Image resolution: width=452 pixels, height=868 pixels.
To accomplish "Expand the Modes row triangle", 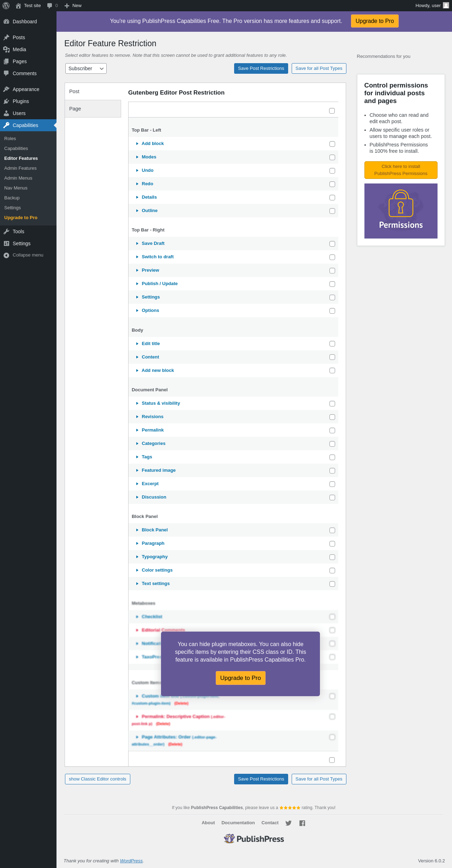I will (137, 157).
